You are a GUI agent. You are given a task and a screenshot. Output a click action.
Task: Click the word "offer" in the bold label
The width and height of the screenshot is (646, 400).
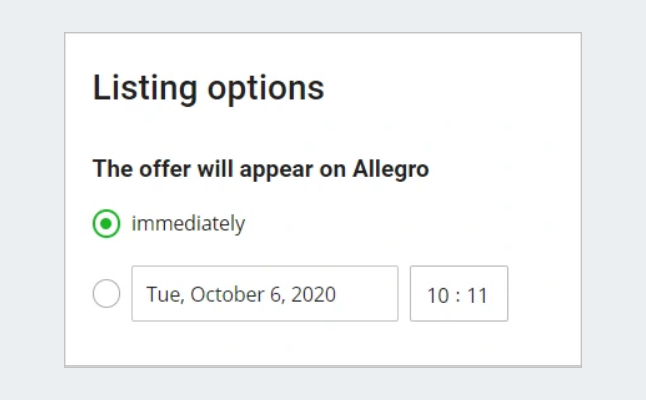tap(155, 169)
